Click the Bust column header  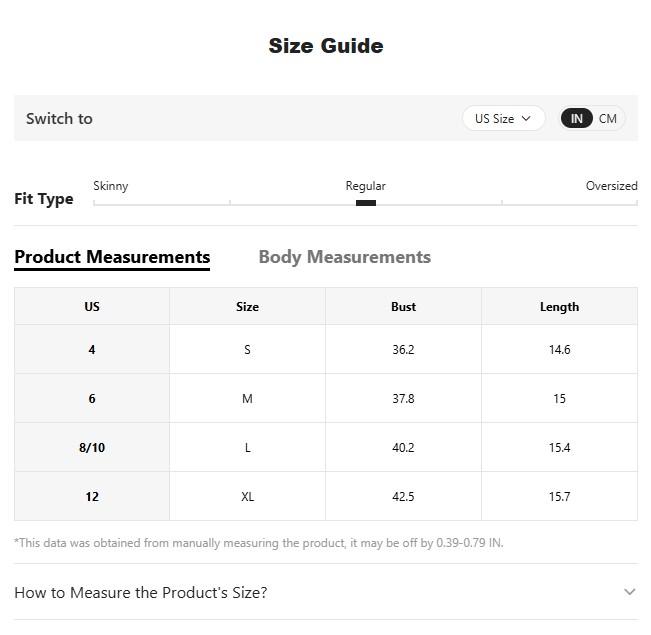click(x=403, y=307)
